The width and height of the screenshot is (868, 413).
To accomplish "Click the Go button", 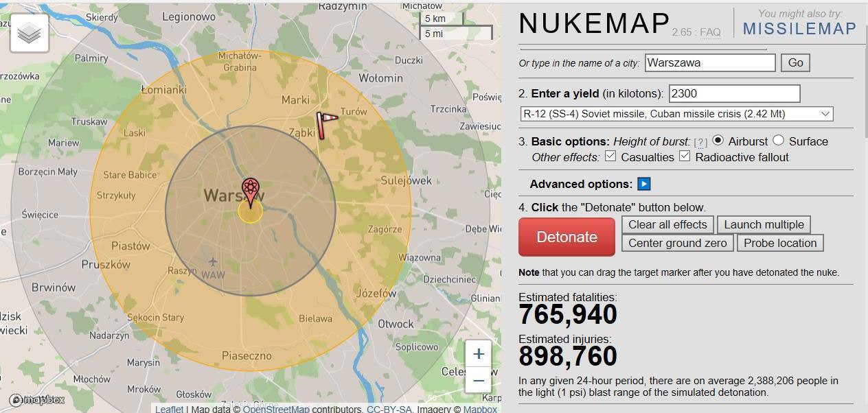I will coord(795,62).
